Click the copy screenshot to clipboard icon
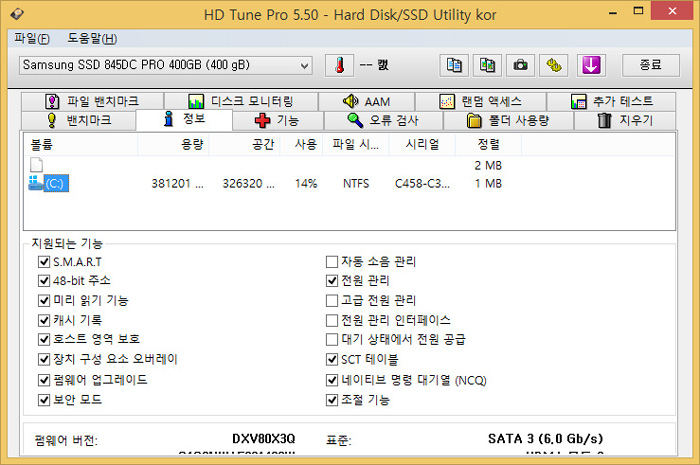The height and width of the screenshot is (465, 700). coord(488,65)
